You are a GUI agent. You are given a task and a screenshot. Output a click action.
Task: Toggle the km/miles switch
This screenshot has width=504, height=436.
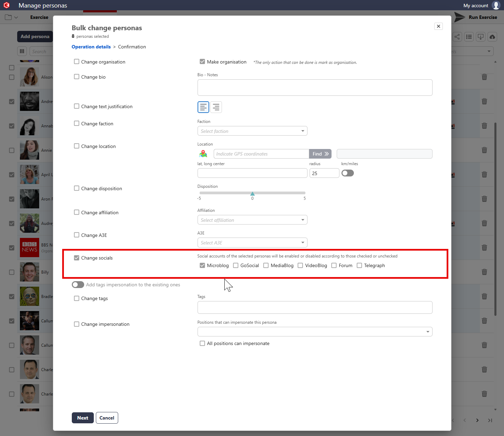(347, 173)
